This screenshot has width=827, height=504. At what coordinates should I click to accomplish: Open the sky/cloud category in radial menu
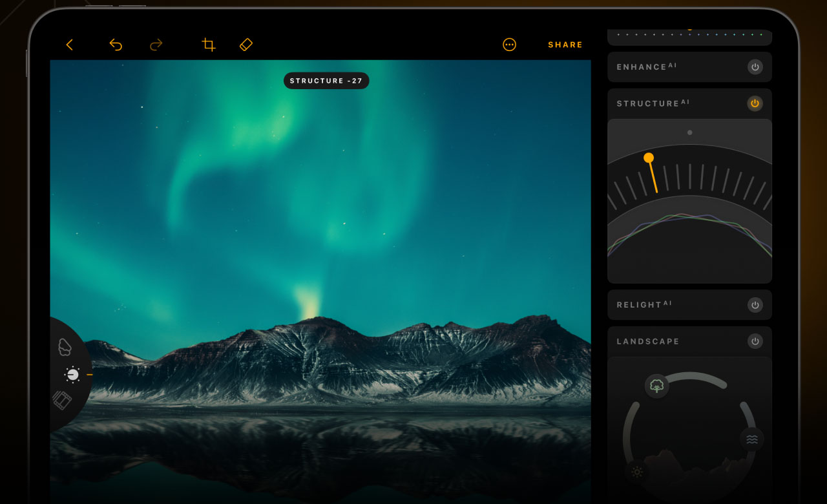click(65, 347)
